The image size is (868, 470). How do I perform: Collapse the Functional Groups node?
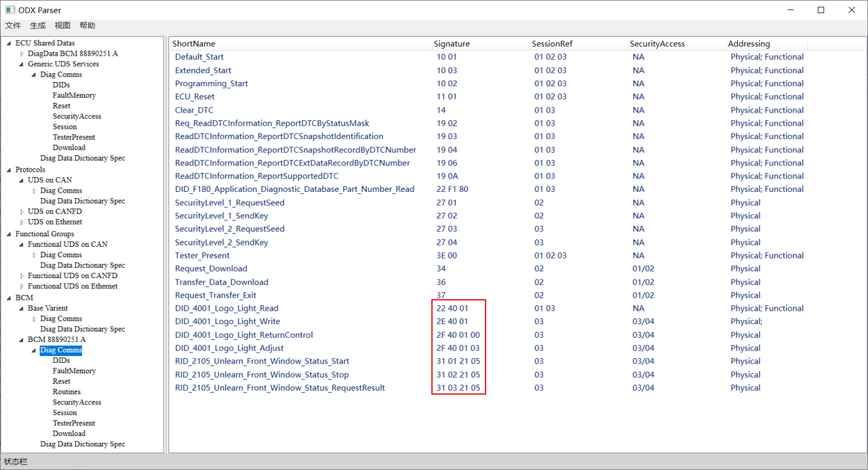9,234
